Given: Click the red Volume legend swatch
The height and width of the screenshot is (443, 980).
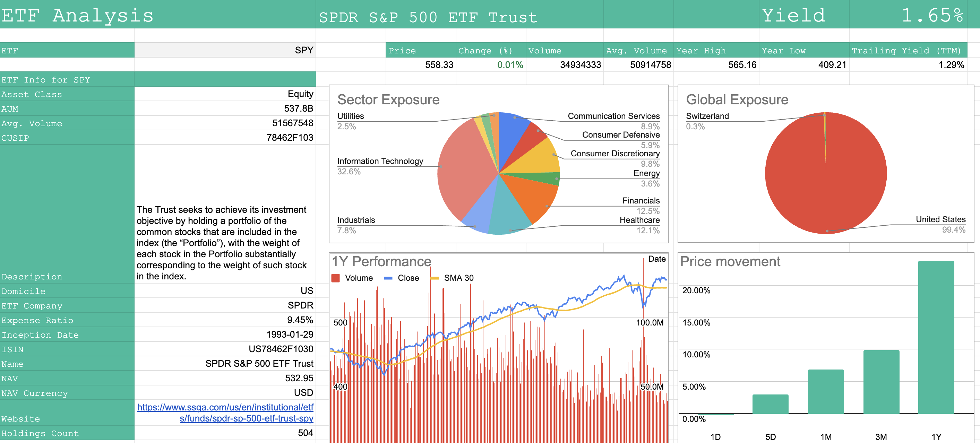Looking at the screenshot, I should (336, 278).
